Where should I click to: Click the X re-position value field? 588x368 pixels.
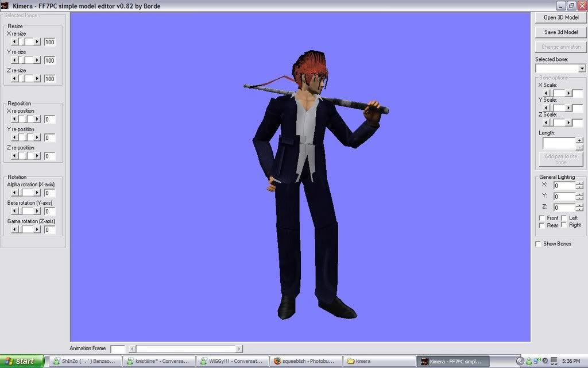pos(50,120)
